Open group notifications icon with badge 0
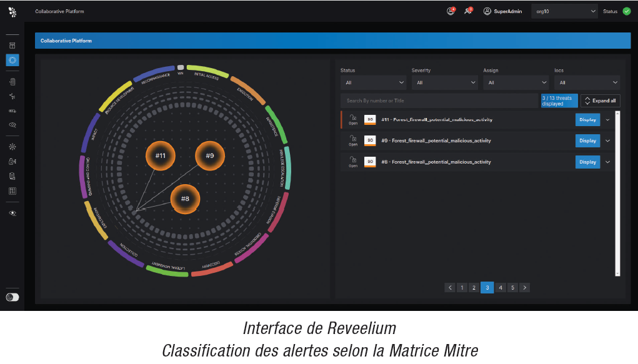This screenshot has height=364, width=638. [468, 11]
